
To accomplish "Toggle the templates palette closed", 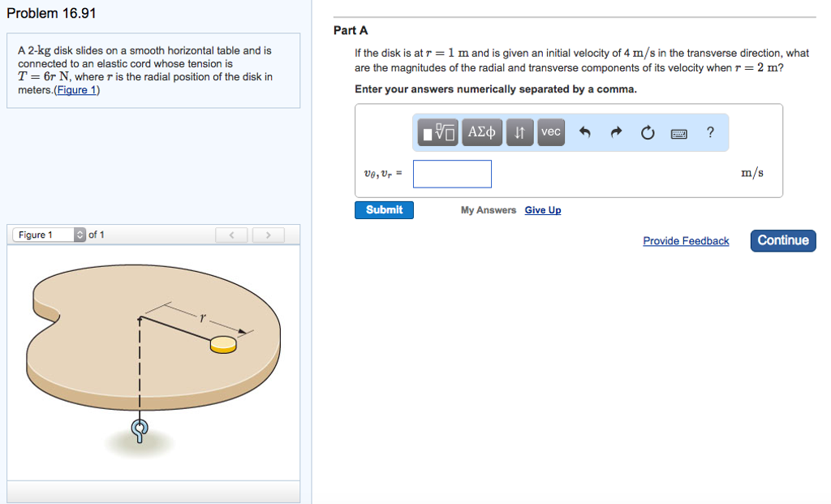I will click(437, 132).
